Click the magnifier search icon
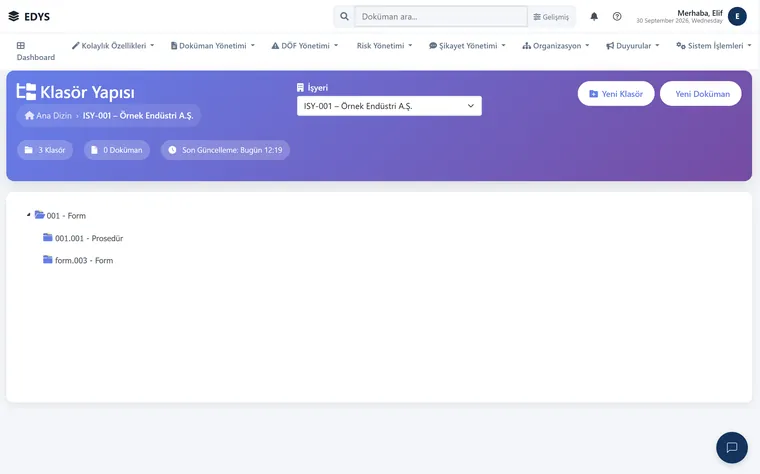Viewport: 760px width, 474px height. click(344, 16)
